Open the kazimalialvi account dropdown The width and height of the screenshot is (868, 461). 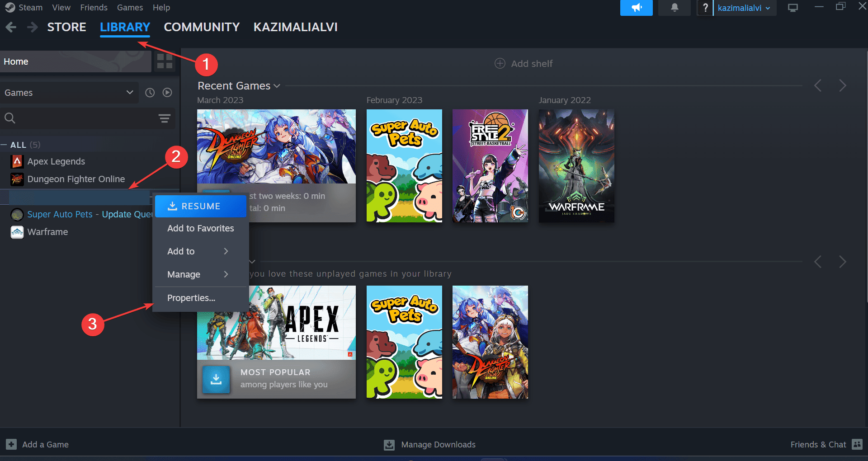click(745, 8)
